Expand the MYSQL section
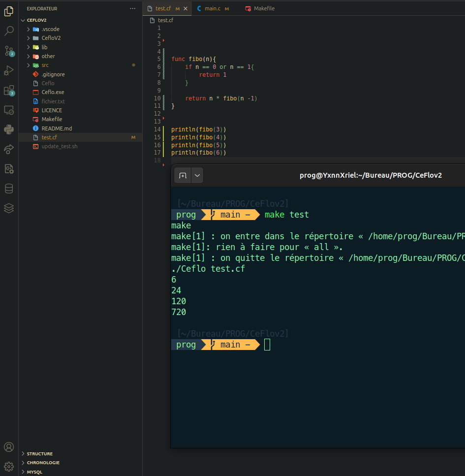Screen dimensions: 465x476 click(x=23, y=472)
